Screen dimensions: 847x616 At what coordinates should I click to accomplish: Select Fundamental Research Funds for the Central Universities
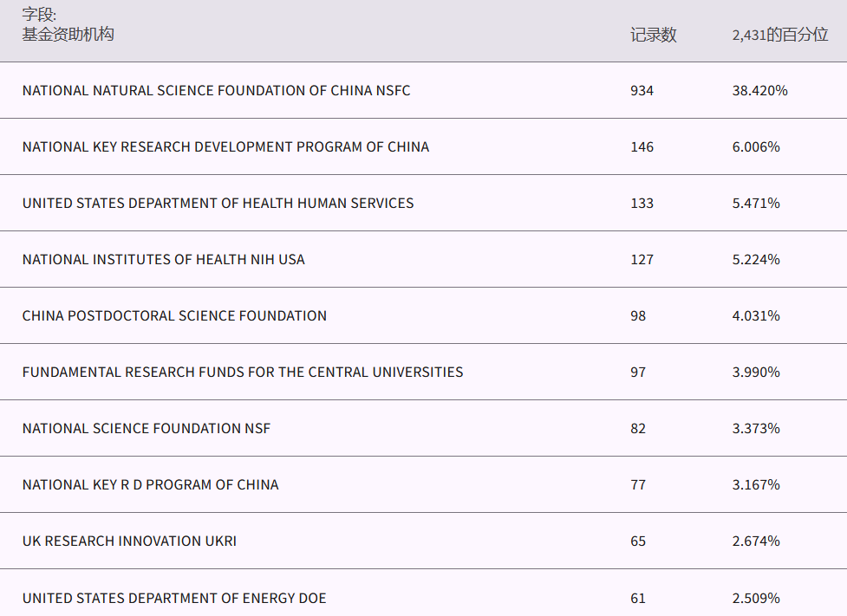coord(243,373)
